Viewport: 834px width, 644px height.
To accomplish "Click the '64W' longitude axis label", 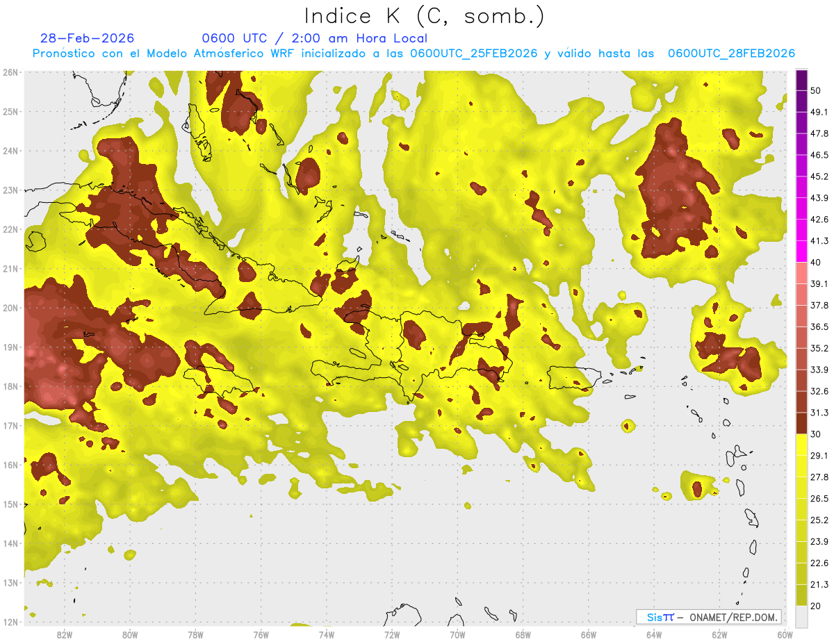I will (654, 635).
